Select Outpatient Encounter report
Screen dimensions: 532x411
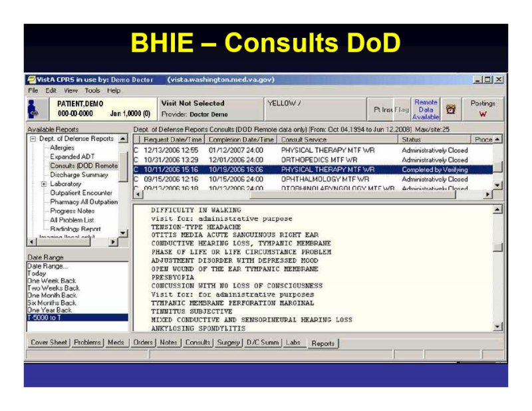pos(81,193)
